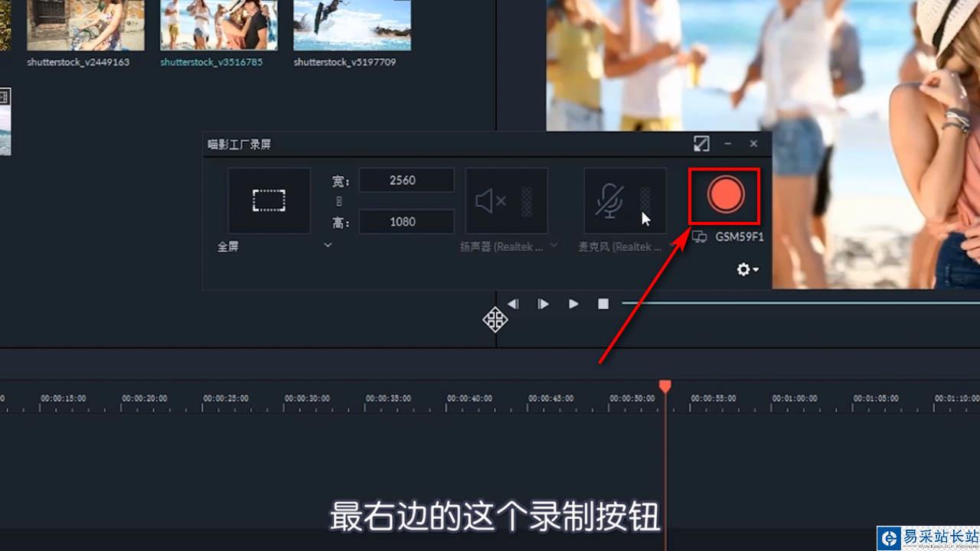Click the 00:00:45:00 mark on timeline ruler

click(x=550, y=399)
